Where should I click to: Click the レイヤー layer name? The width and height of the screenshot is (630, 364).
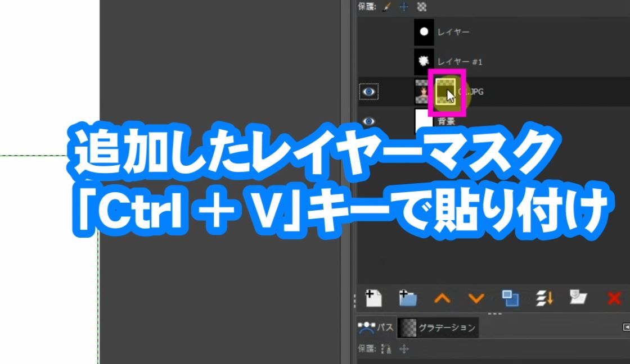click(453, 32)
